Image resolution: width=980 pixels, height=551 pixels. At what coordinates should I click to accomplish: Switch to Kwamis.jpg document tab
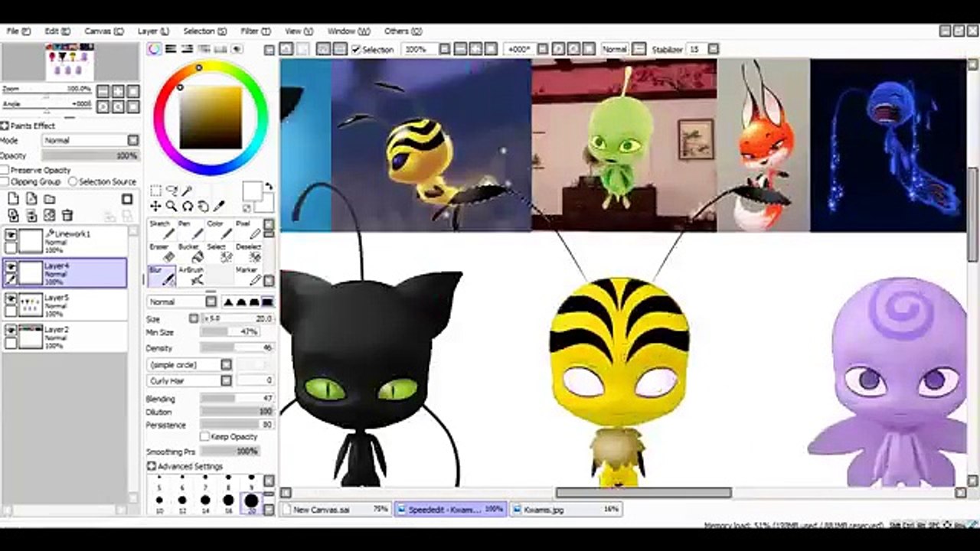(x=567, y=509)
